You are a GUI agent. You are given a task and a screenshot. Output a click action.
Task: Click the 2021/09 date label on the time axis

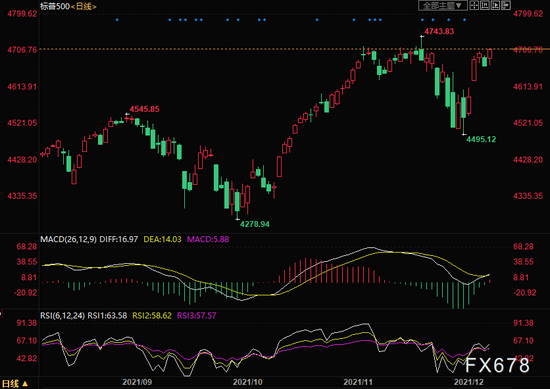point(137,382)
